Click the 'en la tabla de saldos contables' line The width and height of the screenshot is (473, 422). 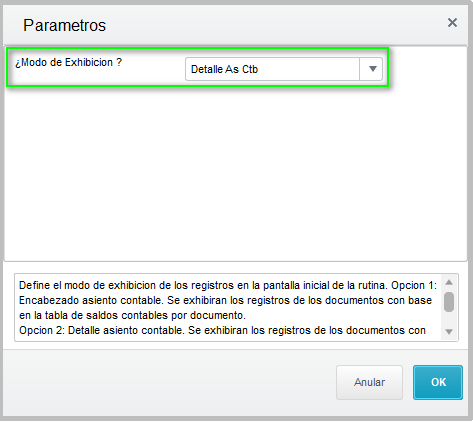pyautogui.click(x=132, y=315)
